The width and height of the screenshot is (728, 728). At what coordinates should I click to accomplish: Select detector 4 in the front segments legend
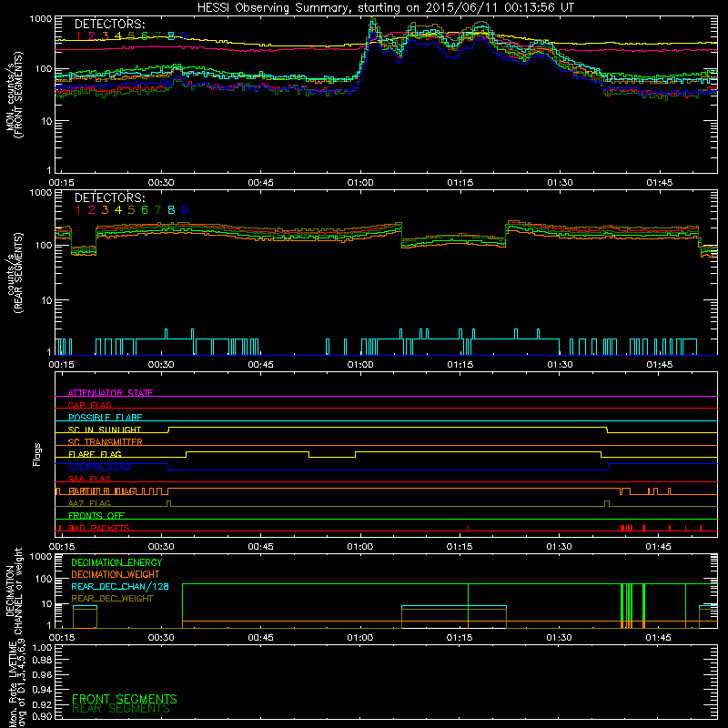(118, 35)
